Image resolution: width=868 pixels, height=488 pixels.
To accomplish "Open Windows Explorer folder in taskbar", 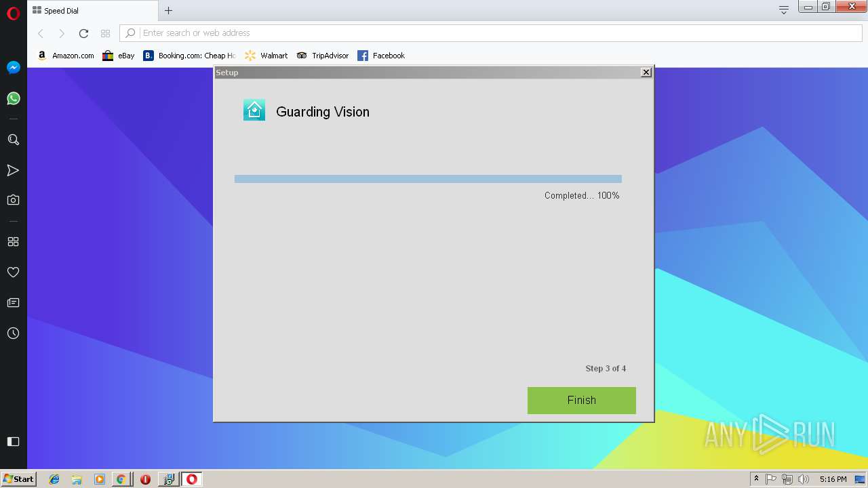I will [77, 479].
